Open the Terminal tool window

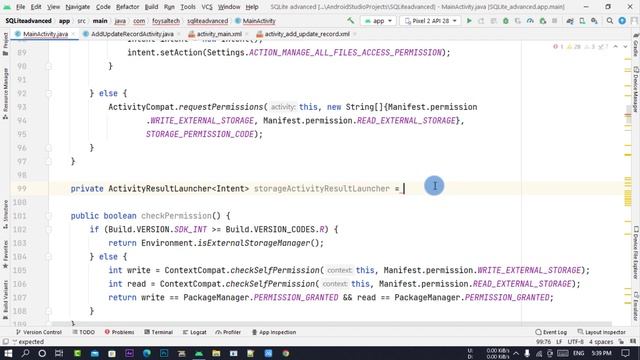[x=158, y=332]
